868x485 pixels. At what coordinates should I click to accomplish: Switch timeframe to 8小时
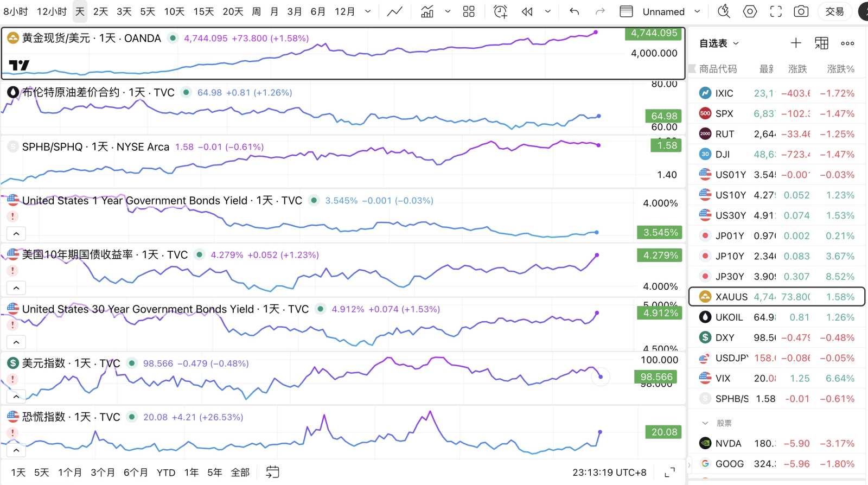tap(16, 11)
